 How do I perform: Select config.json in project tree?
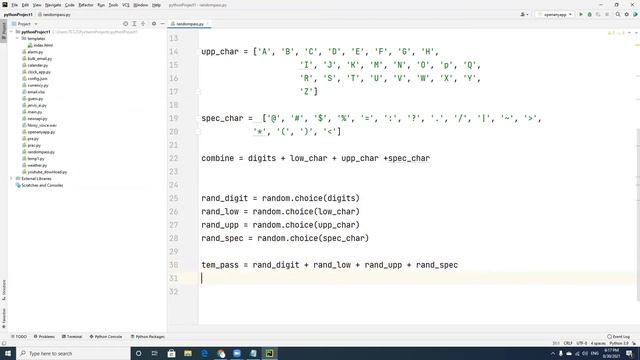[35, 78]
